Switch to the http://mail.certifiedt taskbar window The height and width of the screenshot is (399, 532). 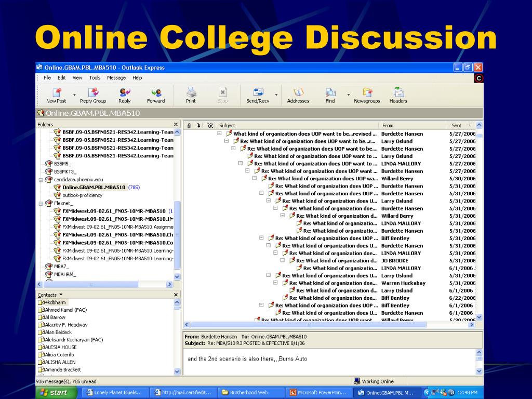pos(182,393)
